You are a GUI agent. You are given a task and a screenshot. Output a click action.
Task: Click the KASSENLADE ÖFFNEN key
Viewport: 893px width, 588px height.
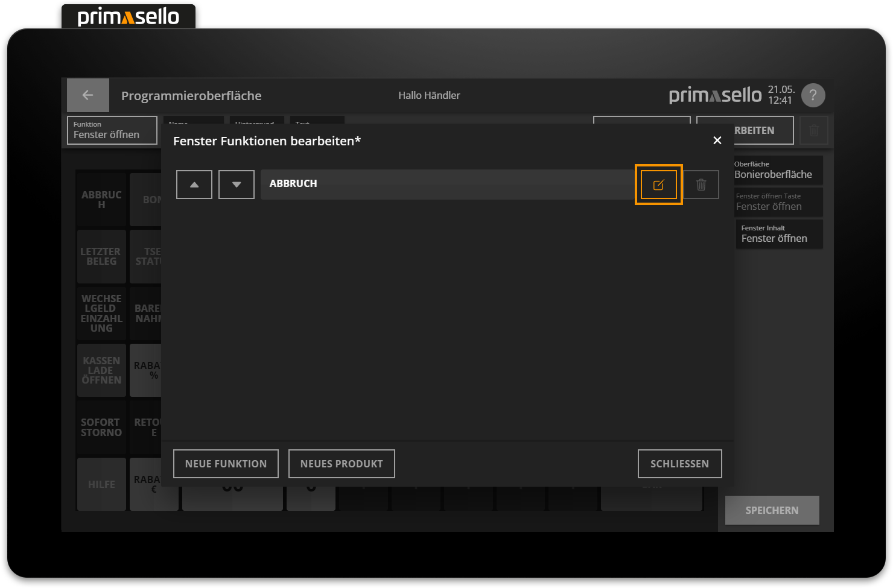click(101, 370)
